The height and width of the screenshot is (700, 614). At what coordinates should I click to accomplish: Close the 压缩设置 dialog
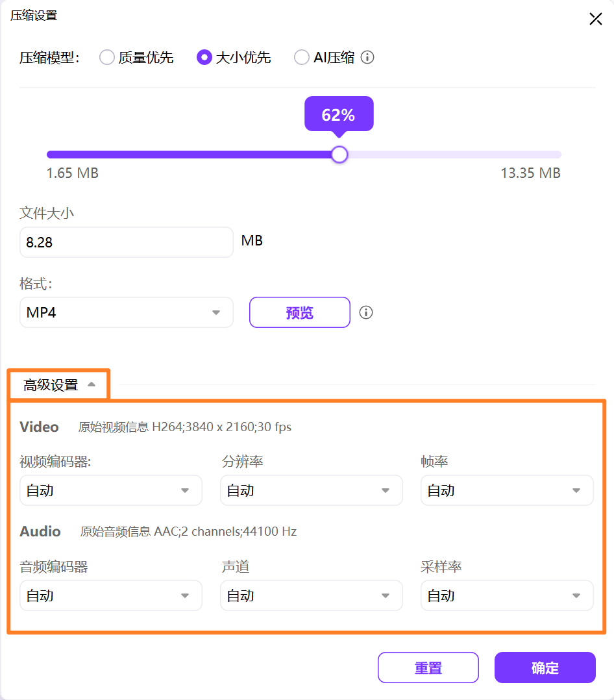coord(595,19)
